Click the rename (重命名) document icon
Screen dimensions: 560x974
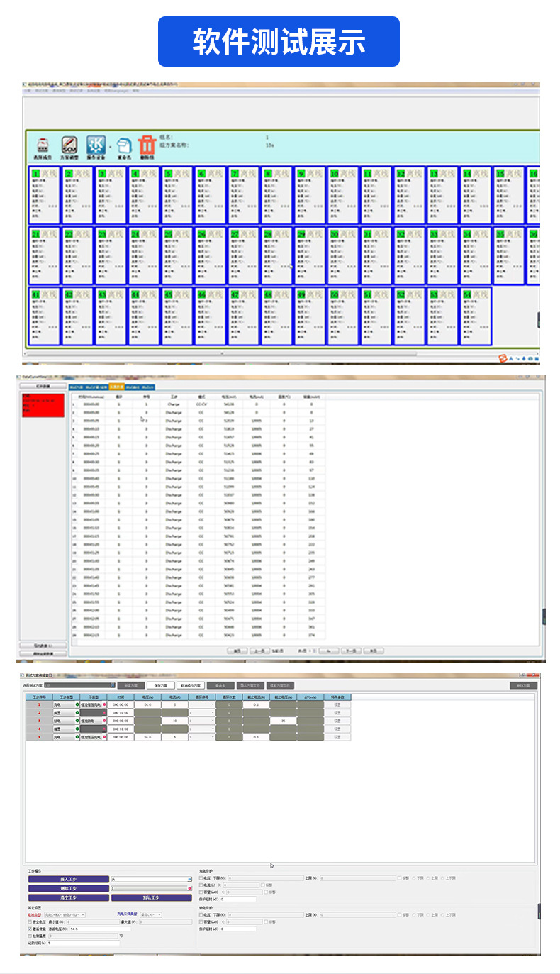(x=123, y=148)
